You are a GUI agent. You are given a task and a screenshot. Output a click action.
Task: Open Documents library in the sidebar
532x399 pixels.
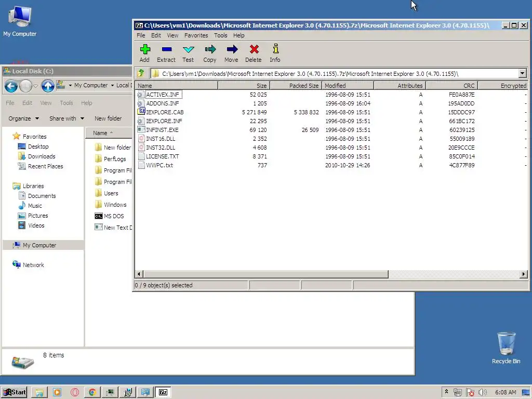[x=42, y=195]
